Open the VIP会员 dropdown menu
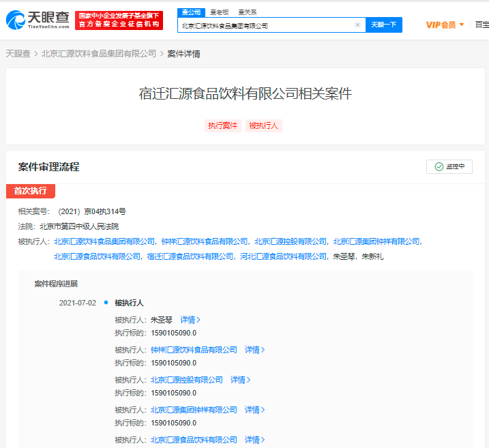Viewport: 489px width, 448px height. [445, 25]
